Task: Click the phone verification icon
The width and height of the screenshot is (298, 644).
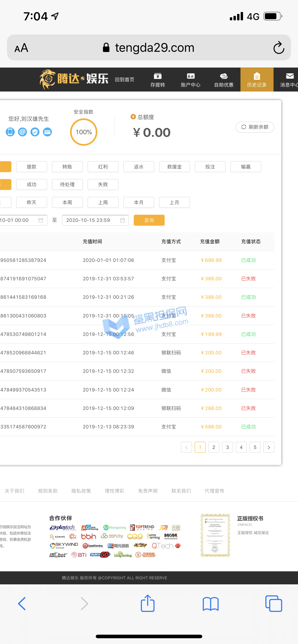Action: [10, 132]
